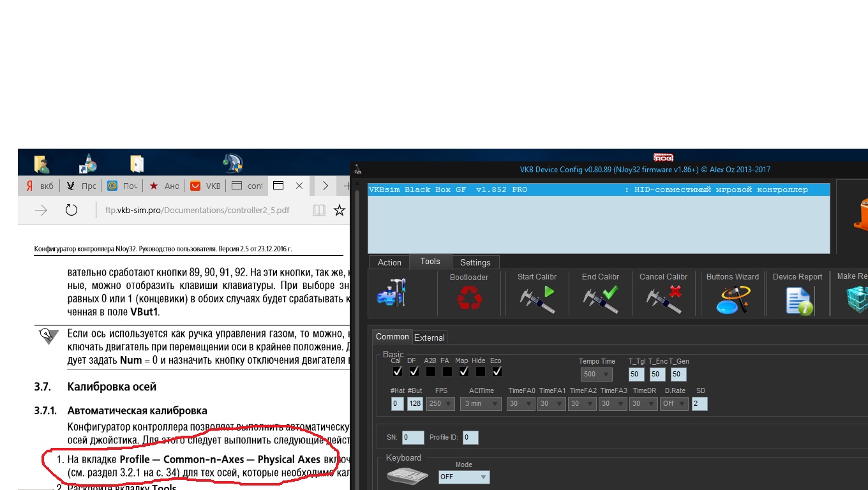Open the TimeFA1 dropdown
Image resolution: width=868 pixels, height=490 pixels.
[x=551, y=404]
